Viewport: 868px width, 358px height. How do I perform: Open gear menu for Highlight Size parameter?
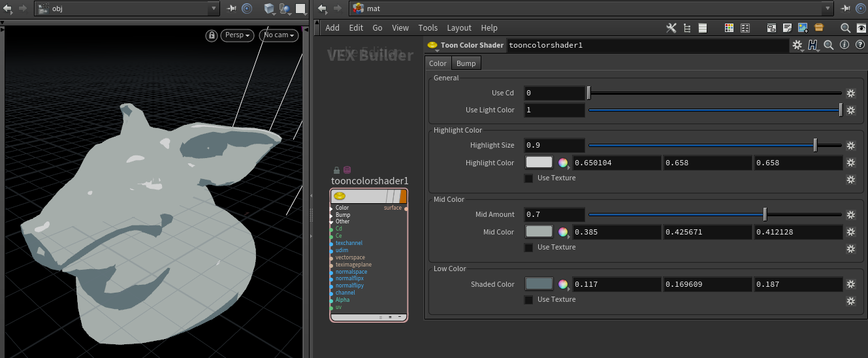tap(850, 146)
